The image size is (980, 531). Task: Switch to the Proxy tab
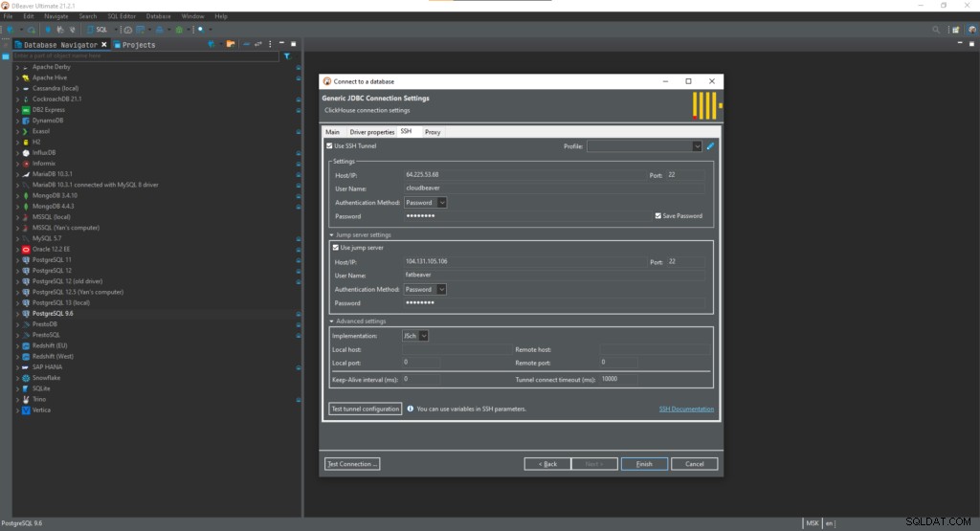click(x=433, y=132)
